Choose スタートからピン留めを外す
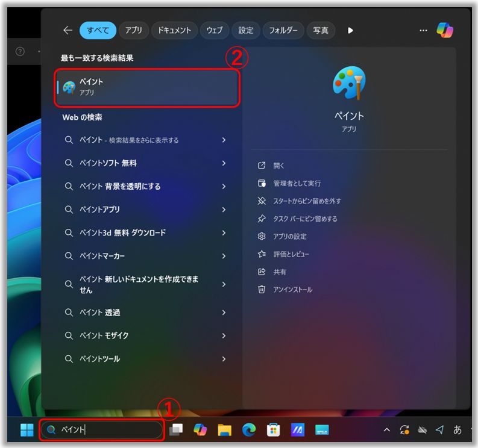Viewport: 478px width, 448px height. [x=307, y=201]
